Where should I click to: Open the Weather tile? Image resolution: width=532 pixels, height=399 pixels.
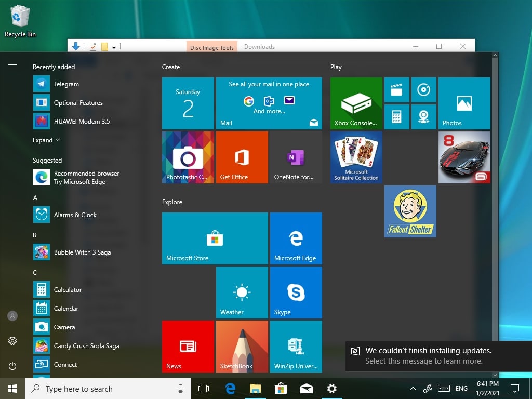[x=242, y=292]
